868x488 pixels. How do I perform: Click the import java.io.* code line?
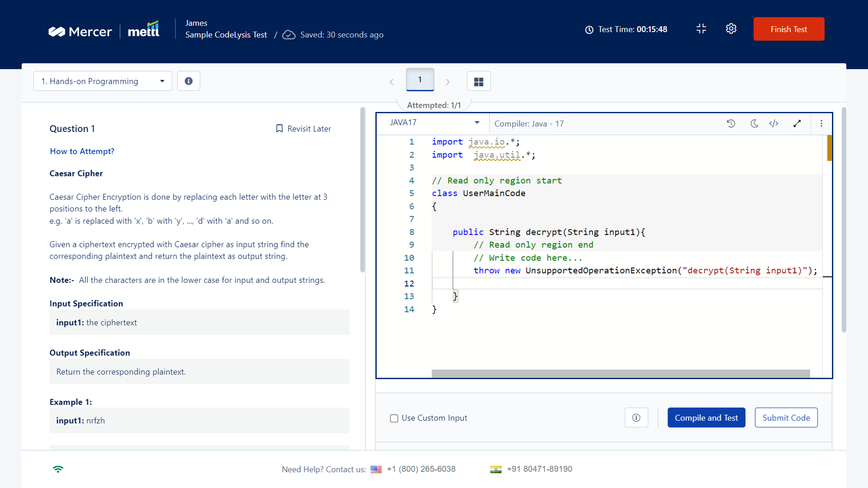pos(475,142)
